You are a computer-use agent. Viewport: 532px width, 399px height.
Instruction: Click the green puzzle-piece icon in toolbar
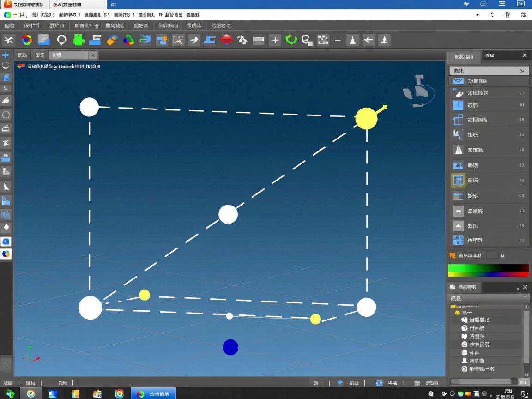point(79,40)
